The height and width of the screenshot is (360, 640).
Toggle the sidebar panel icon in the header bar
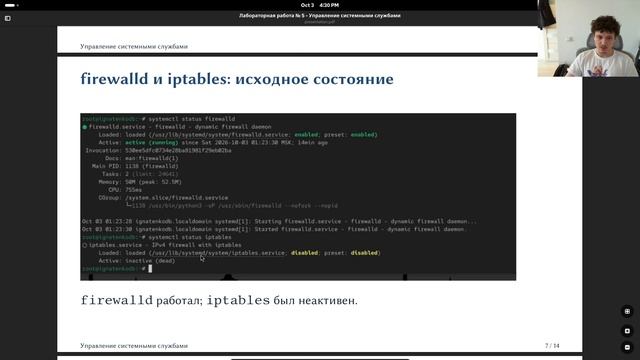8,18
